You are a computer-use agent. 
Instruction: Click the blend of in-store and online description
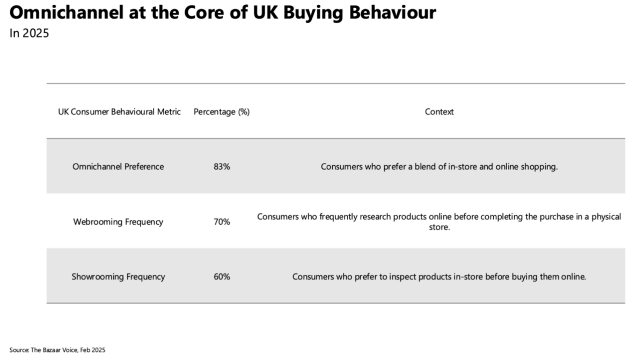439,166
